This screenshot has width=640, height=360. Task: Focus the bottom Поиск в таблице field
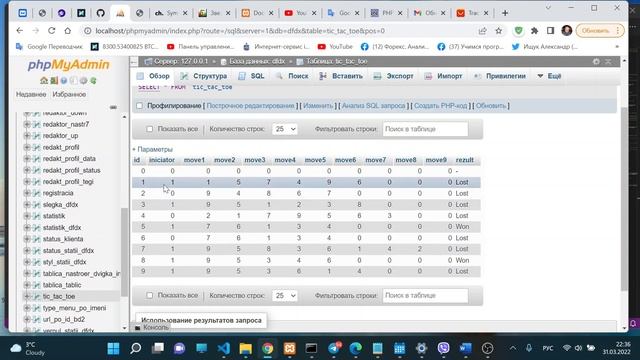(425, 296)
